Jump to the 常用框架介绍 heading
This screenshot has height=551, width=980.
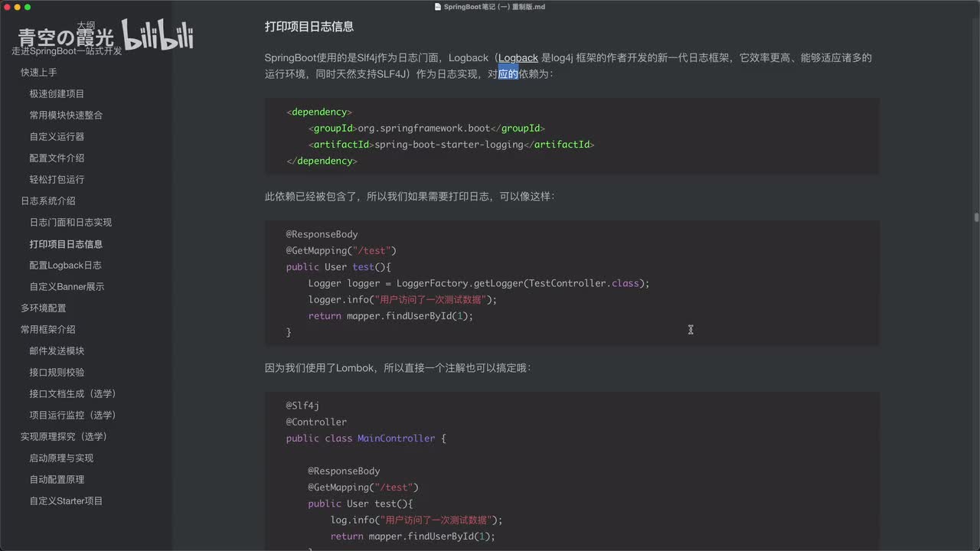click(x=47, y=329)
